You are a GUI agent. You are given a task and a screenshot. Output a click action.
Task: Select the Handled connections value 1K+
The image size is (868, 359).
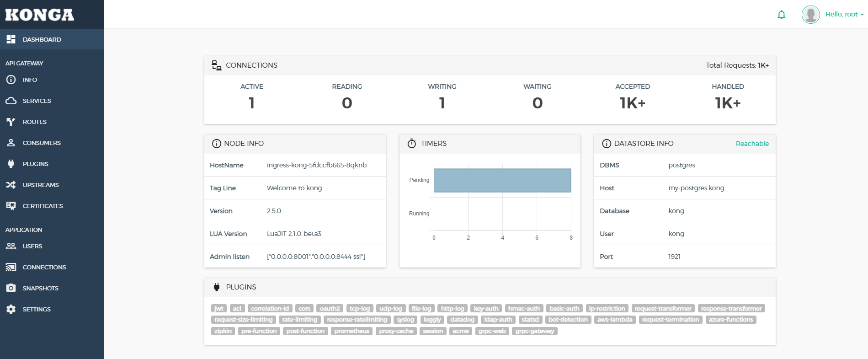[x=728, y=103]
